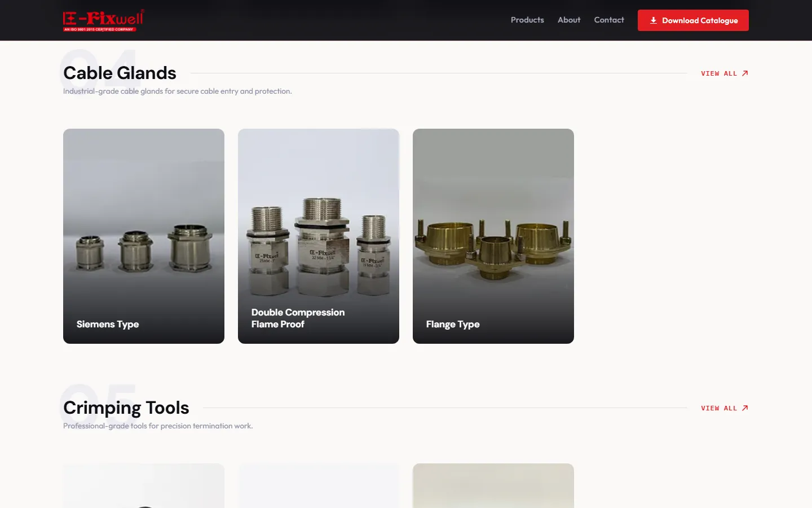Image resolution: width=812 pixels, height=508 pixels.
Task: Select the Siemens Type label text
Action: (108, 324)
